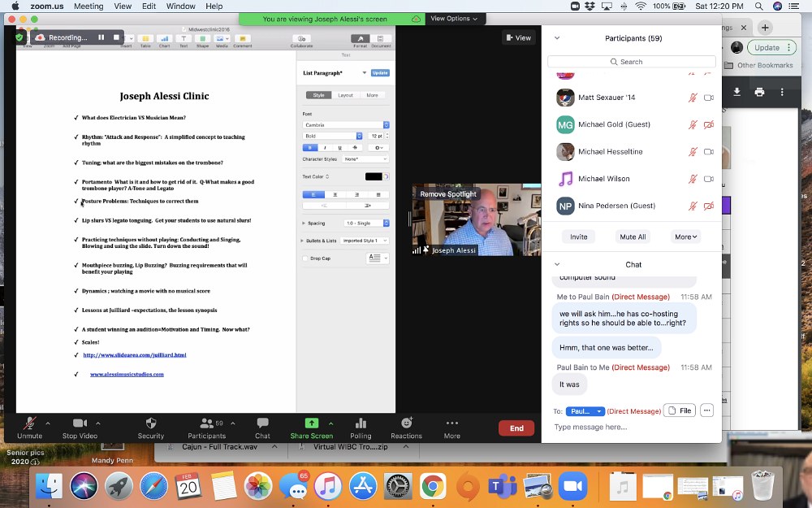The width and height of the screenshot is (812, 508).
Task: Open the Help menu in menu bar
Action: [214, 7]
